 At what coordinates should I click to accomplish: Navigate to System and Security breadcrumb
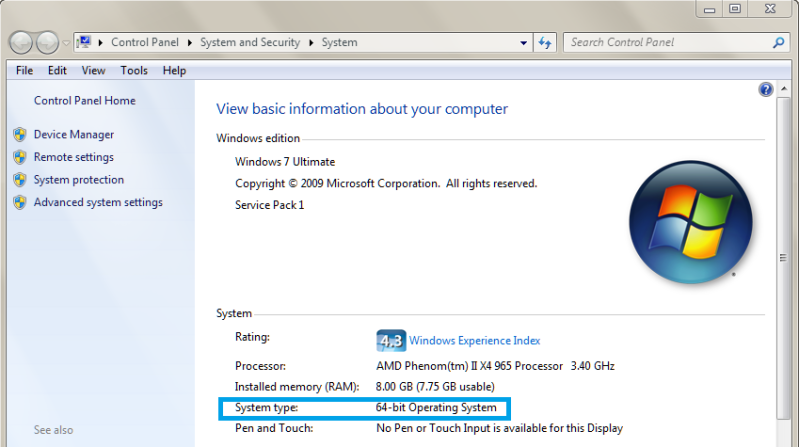point(250,42)
